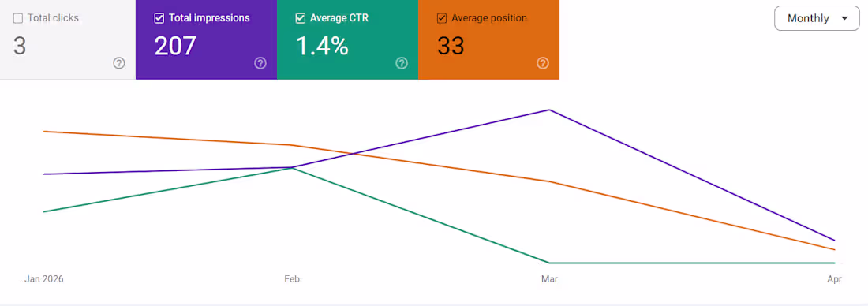
Task: Open help icon on Average CTR card
Action: coord(402,63)
